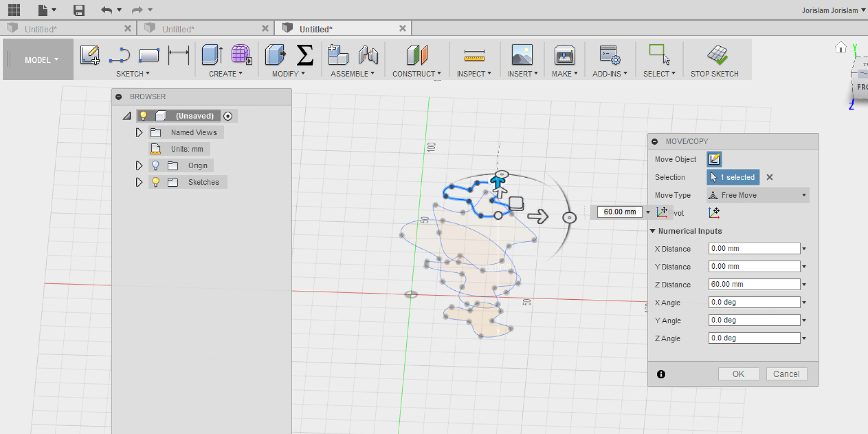This screenshot has width=868, height=434.
Task: Click the Z Distance input field
Action: click(x=754, y=284)
